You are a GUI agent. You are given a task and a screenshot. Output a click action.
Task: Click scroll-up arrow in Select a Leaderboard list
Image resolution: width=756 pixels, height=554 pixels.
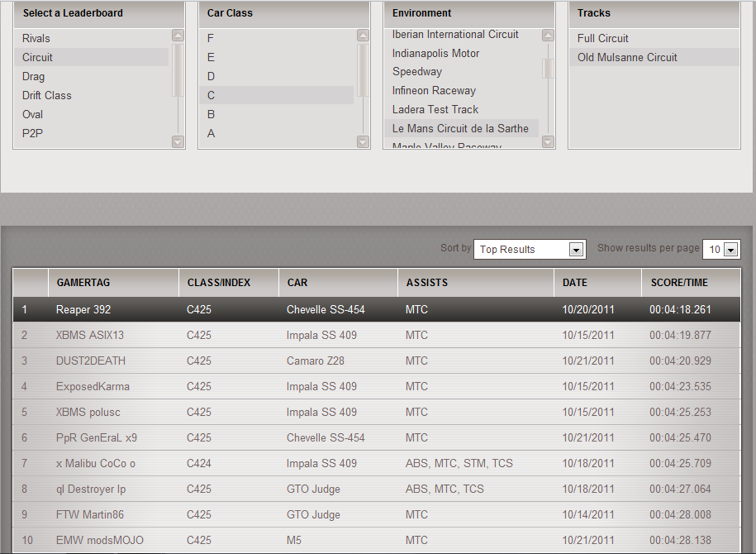coord(178,36)
